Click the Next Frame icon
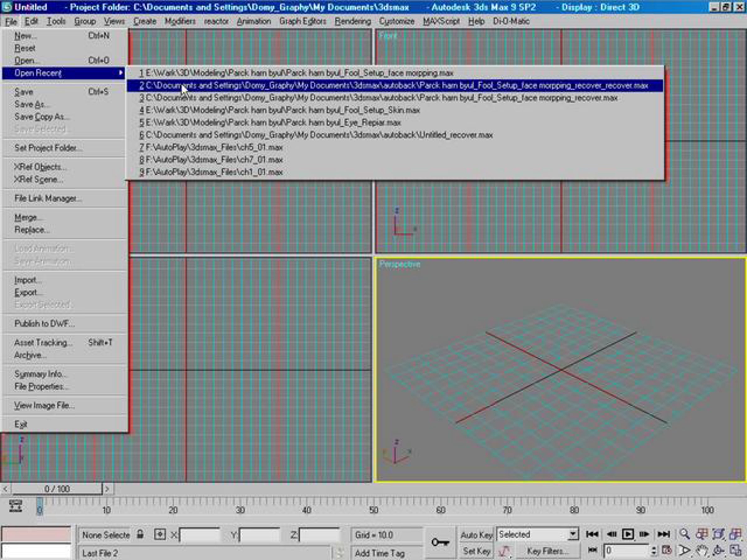 click(x=644, y=534)
